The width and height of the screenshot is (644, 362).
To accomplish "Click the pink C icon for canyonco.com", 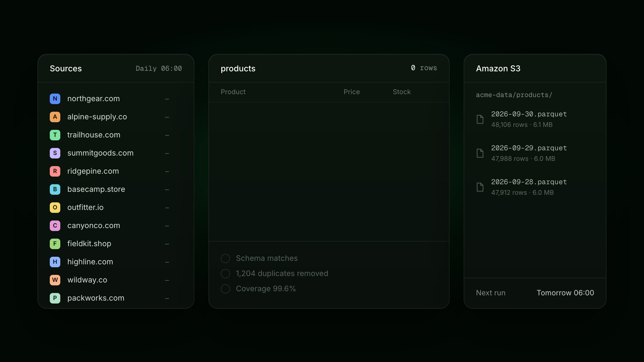I will click(x=55, y=226).
